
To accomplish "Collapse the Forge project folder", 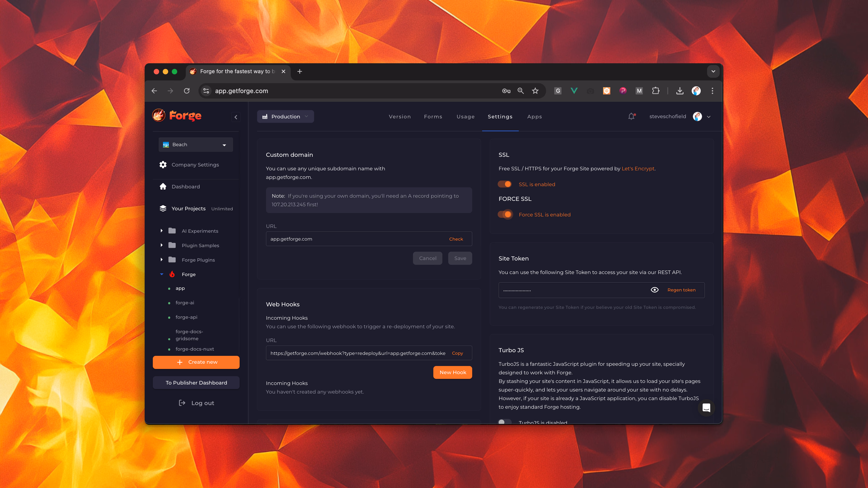I will click(x=162, y=274).
